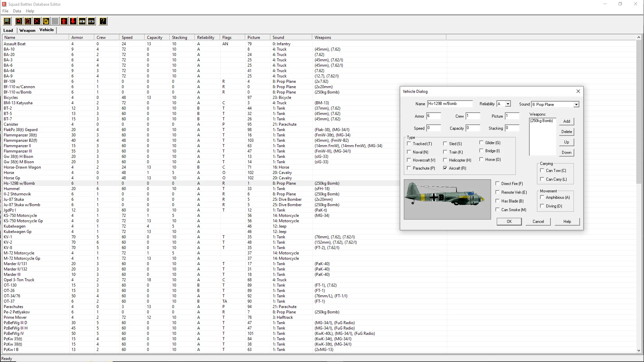
Task: Click the Name input field in dialog
Action: pos(449,104)
